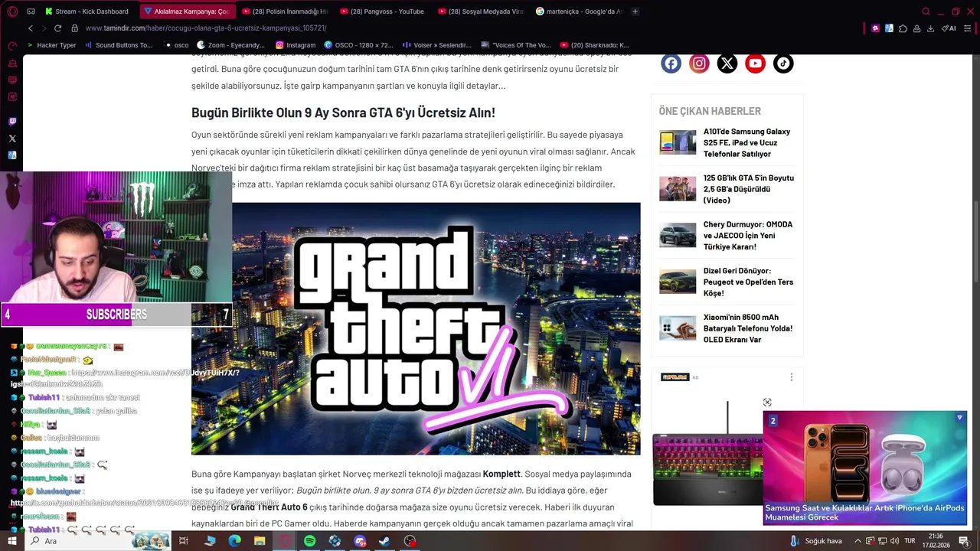The width and height of the screenshot is (980, 551).
Task: Switch to the Sosyal Medyada Viral tab
Action: click(x=481, y=11)
